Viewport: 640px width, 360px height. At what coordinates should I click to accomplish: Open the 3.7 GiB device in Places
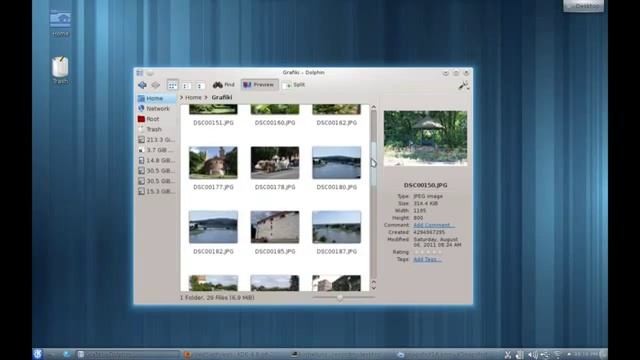tap(156, 150)
